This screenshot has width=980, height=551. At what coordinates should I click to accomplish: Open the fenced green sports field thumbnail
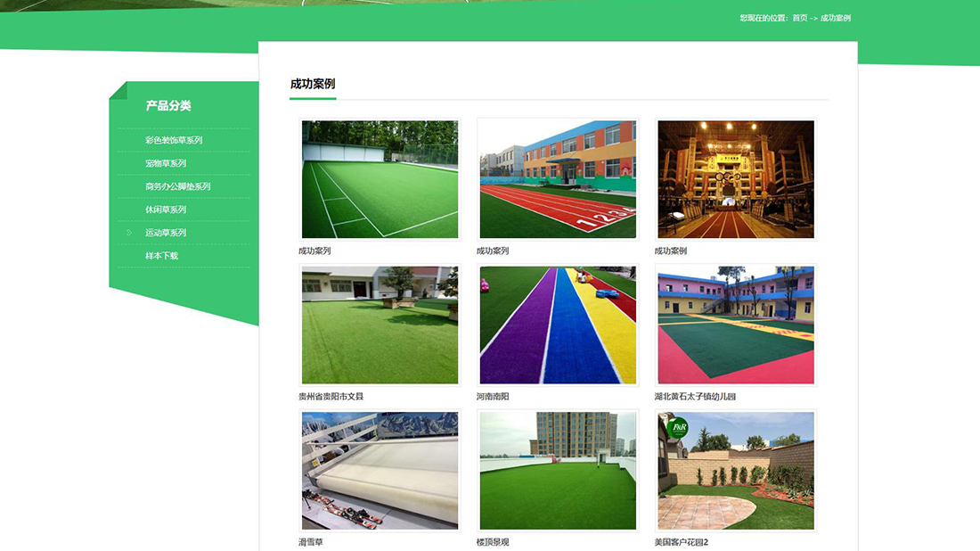[380, 179]
